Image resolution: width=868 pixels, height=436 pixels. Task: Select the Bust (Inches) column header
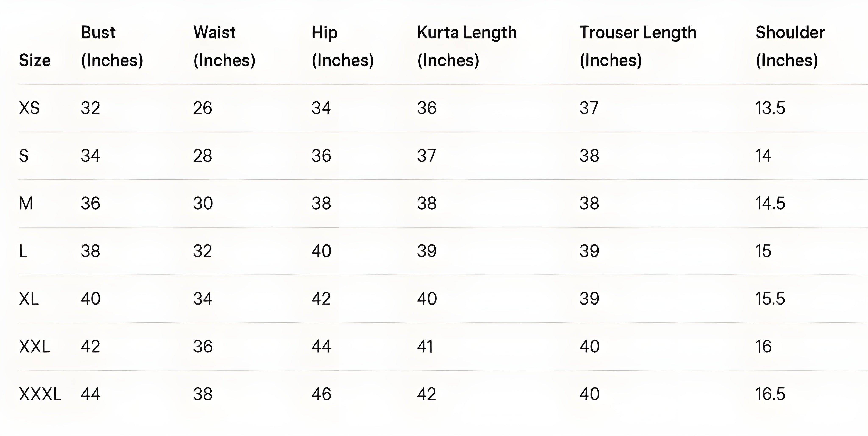pyautogui.click(x=112, y=46)
